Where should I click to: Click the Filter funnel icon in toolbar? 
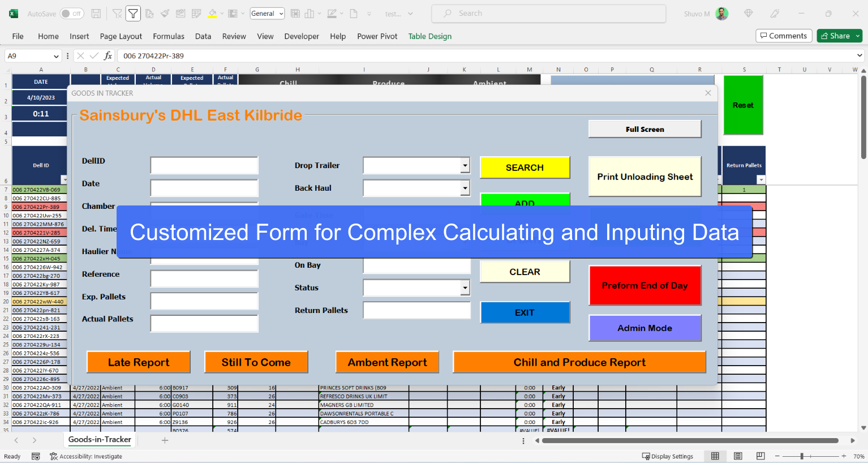coord(133,14)
